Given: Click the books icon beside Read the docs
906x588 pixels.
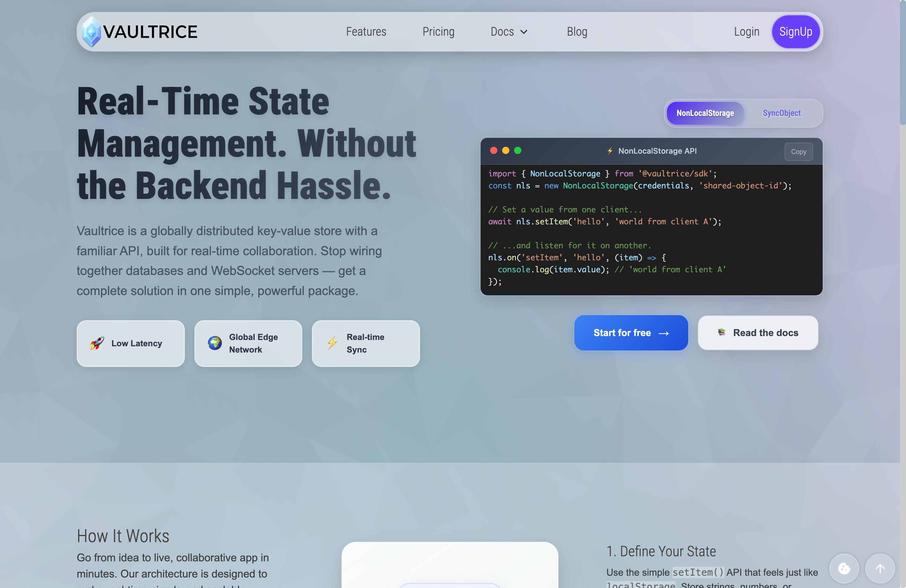Looking at the screenshot, I should click(721, 332).
